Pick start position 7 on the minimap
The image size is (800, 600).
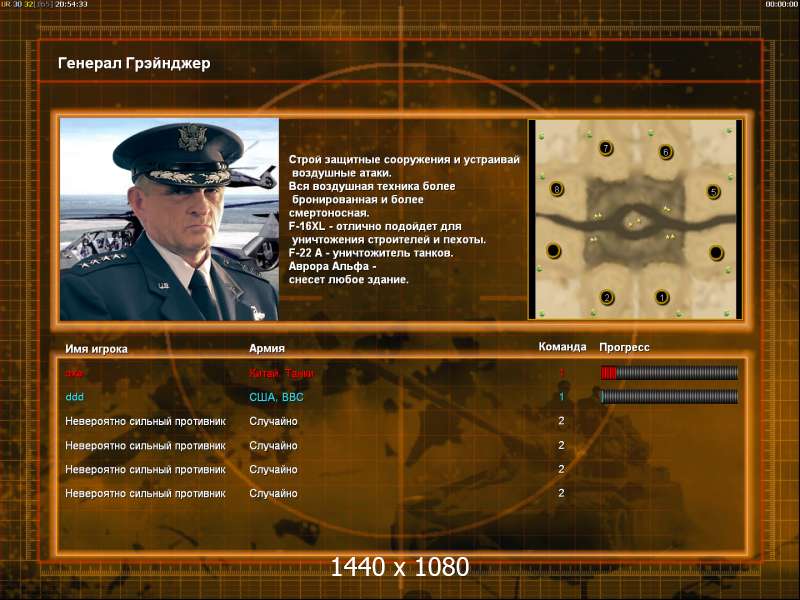click(606, 148)
